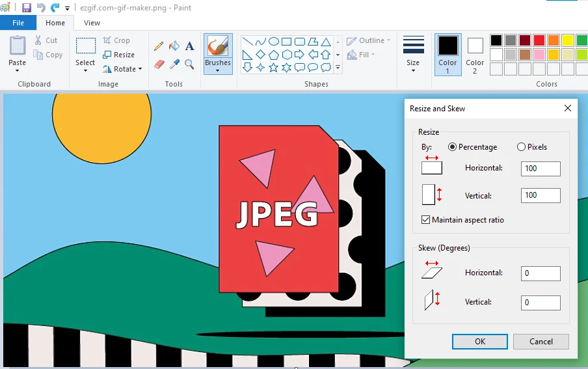Select the Rounded rectangle shape

300,41
